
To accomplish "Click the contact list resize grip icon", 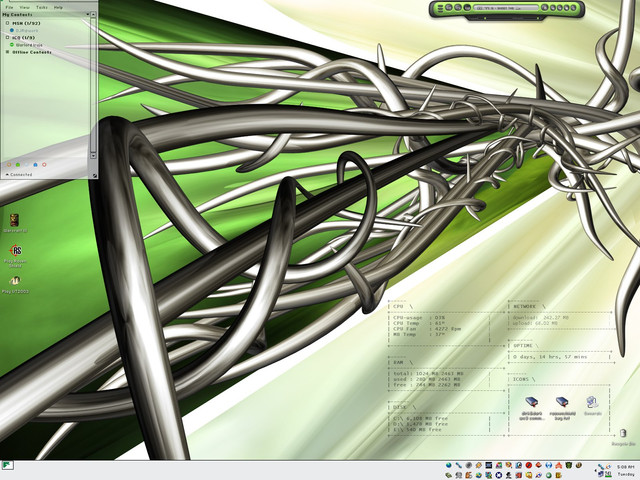I will (x=94, y=176).
